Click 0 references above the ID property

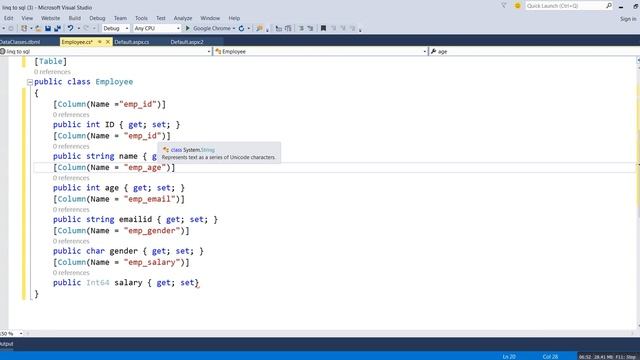(x=71, y=115)
